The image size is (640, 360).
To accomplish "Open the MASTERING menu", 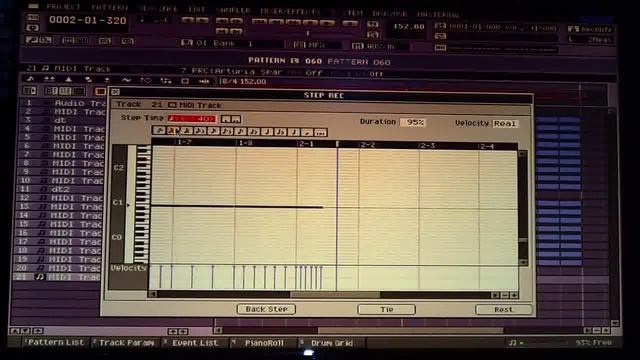I will (438, 14).
